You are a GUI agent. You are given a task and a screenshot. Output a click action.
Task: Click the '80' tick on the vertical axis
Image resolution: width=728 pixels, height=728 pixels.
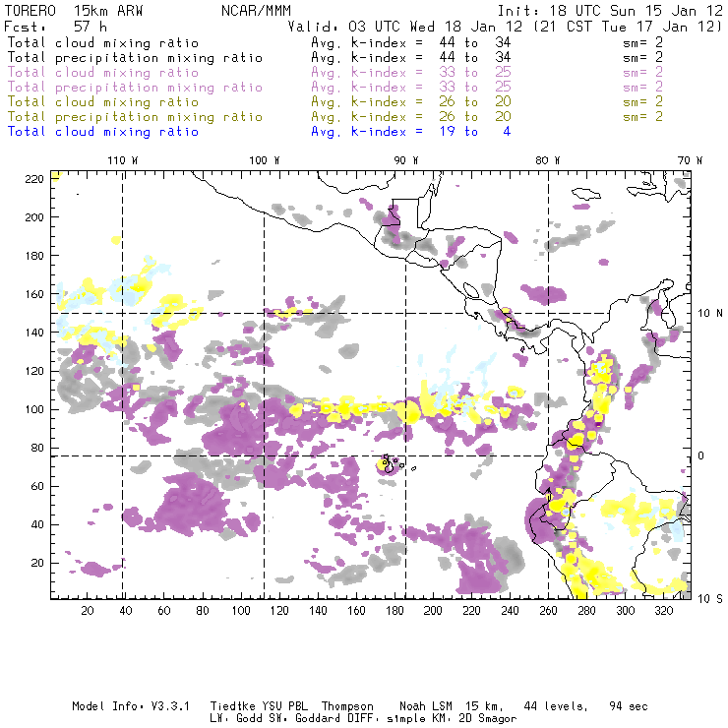(37, 448)
